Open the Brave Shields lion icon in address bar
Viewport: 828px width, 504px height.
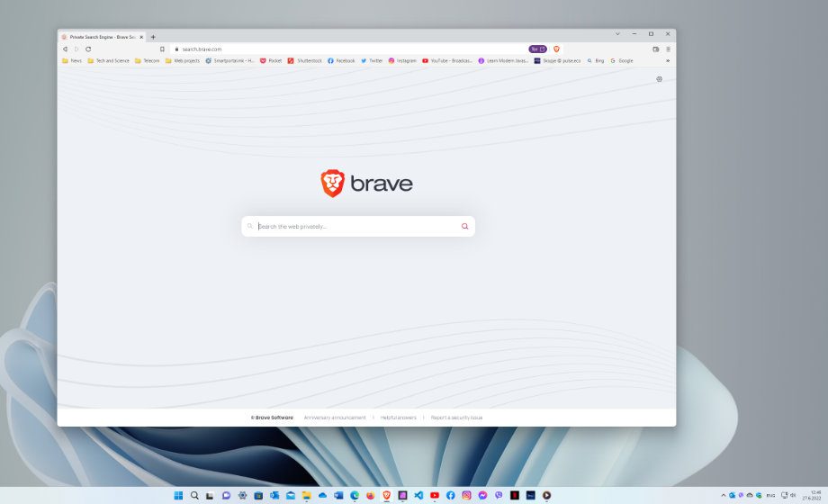tap(556, 49)
